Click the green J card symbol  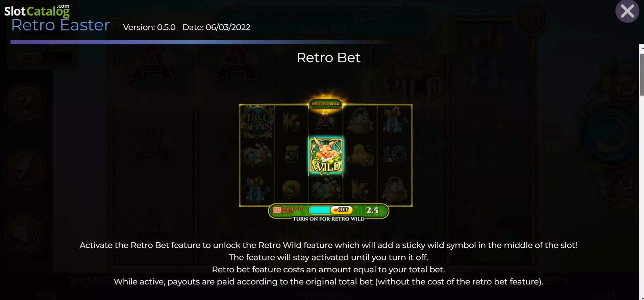pos(291,155)
